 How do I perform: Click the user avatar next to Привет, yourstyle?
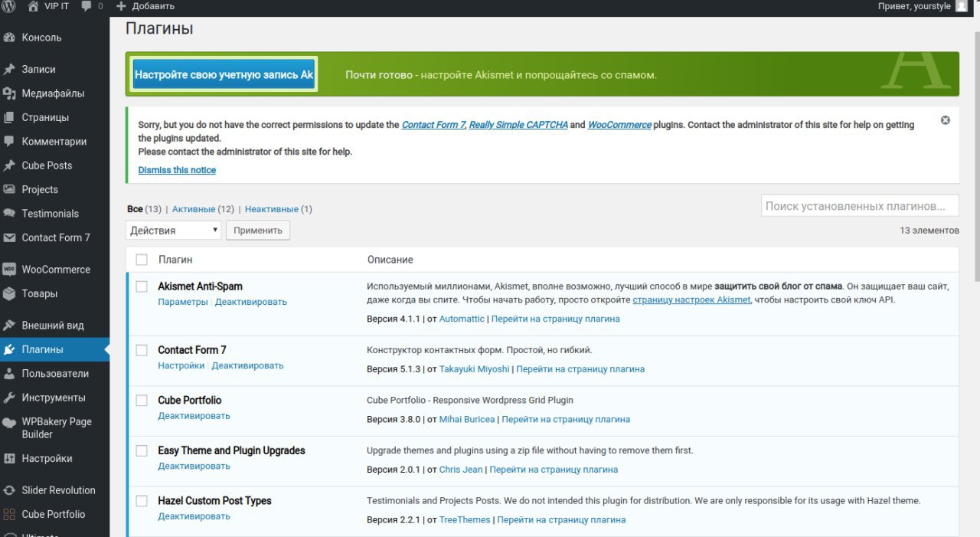coord(962,6)
